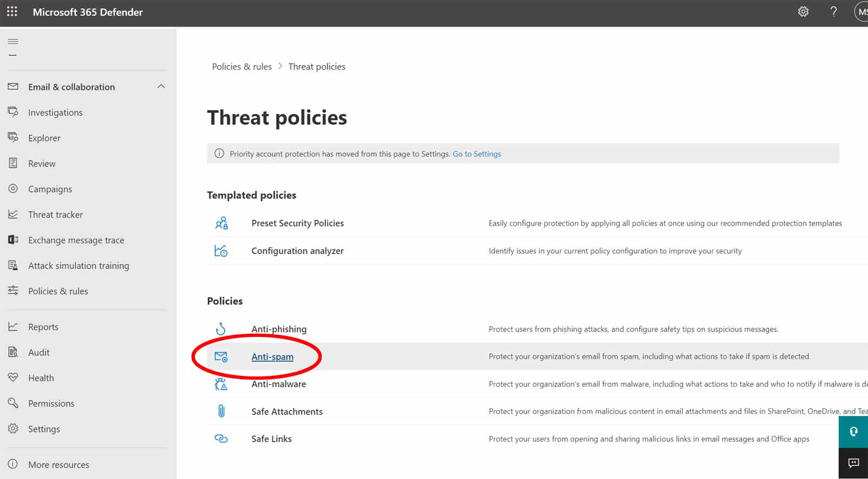Open Threat tracker in the sidebar
Viewport: 868px width, 479px height.
tap(55, 214)
